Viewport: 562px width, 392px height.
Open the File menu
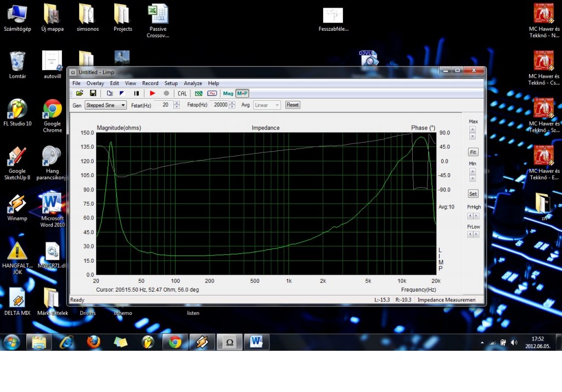pos(76,83)
